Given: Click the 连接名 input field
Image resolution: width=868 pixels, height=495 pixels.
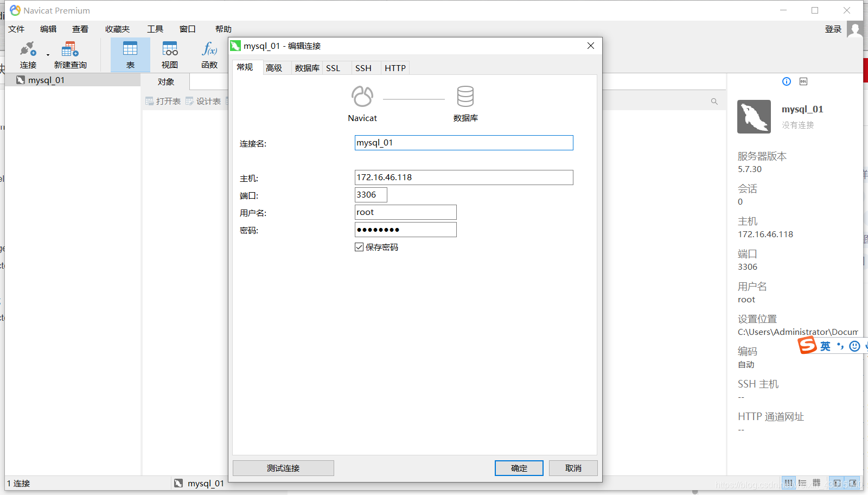Looking at the screenshot, I should coord(464,143).
